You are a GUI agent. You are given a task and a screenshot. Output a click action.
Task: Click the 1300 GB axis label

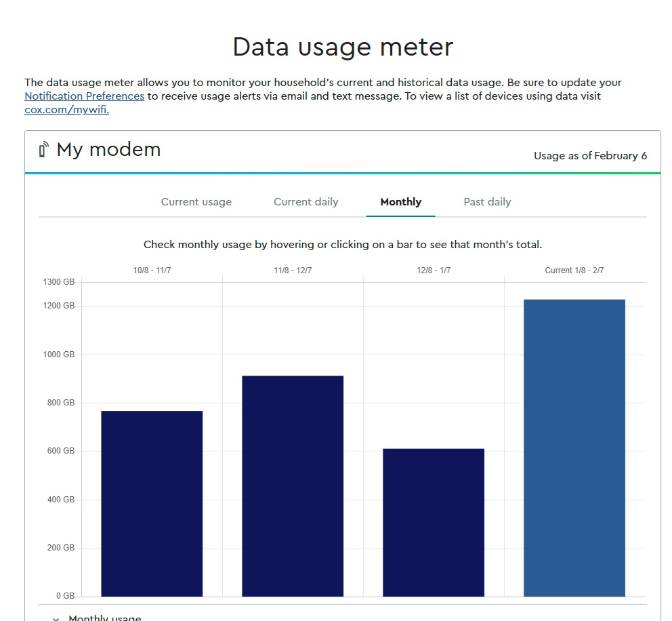(x=59, y=282)
